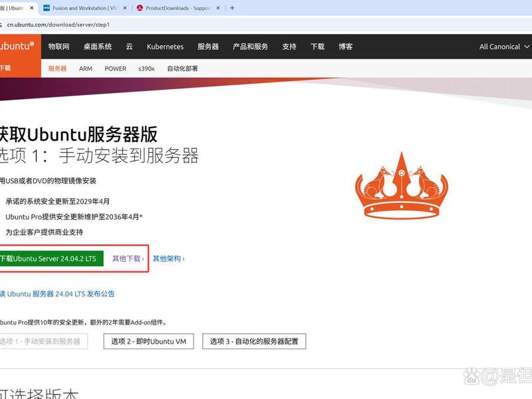The width and height of the screenshot is (532, 399).
Task: Open the 产品和服务 menu
Action: [251, 47]
